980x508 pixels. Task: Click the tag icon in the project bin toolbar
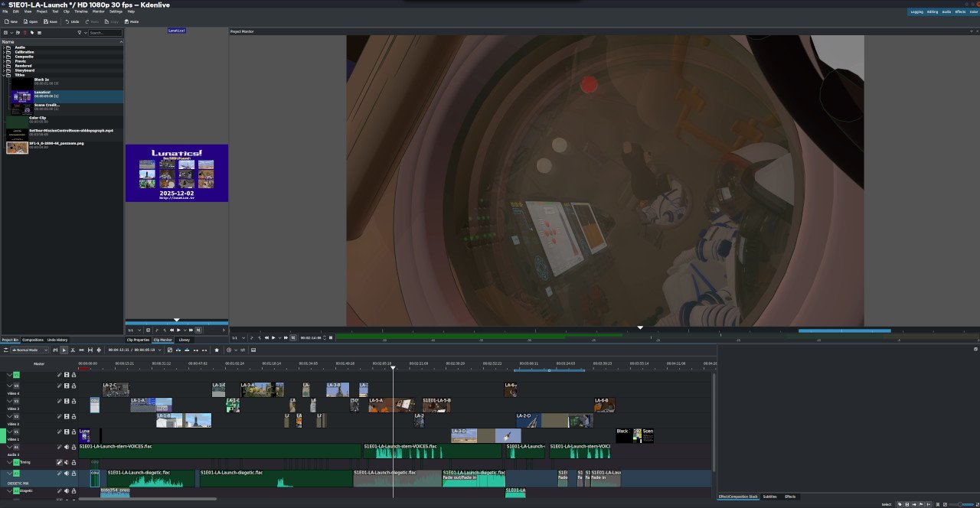coord(31,33)
